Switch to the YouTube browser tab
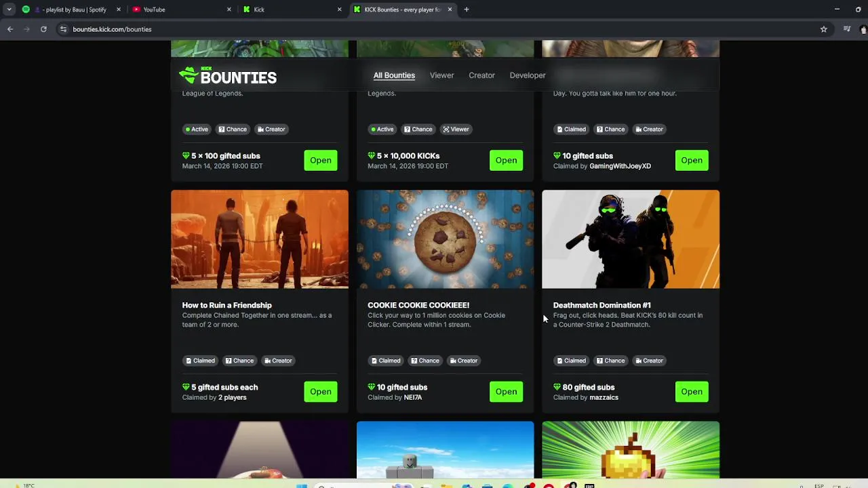 pyautogui.click(x=181, y=9)
